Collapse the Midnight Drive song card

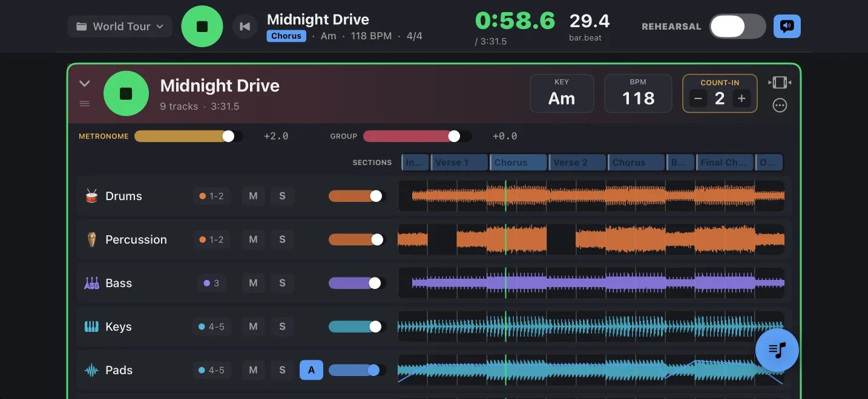(85, 84)
